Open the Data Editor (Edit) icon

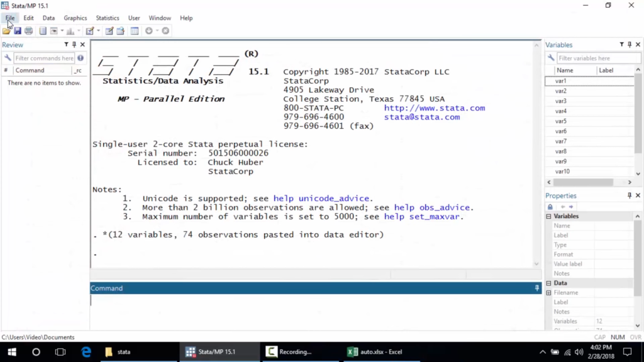(x=109, y=31)
